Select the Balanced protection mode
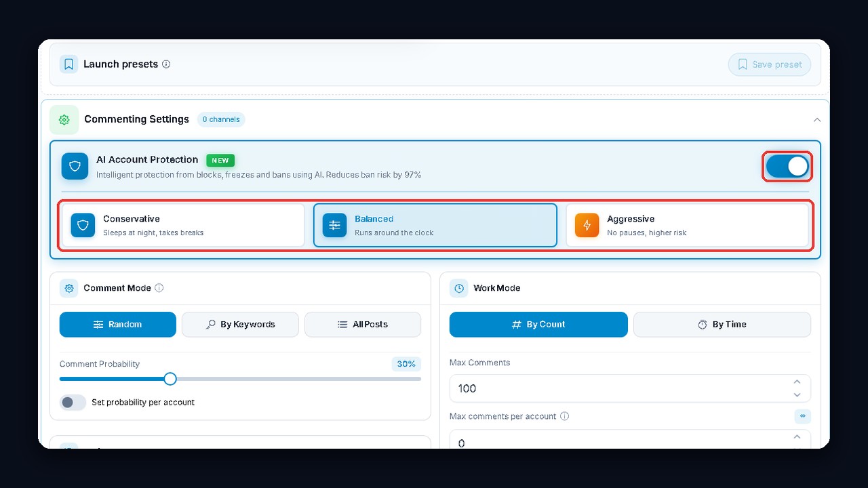The height and width of the screenshot is (488, 868). click(x=435, y=225)
